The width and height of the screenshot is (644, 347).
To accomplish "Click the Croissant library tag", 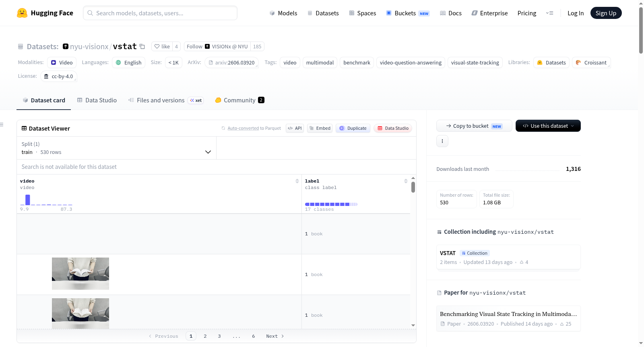I will [x=591, y=62].
